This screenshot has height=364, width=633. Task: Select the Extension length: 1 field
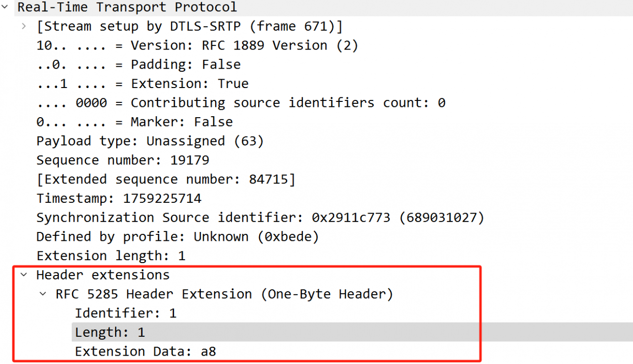click(x=110, y=256)
